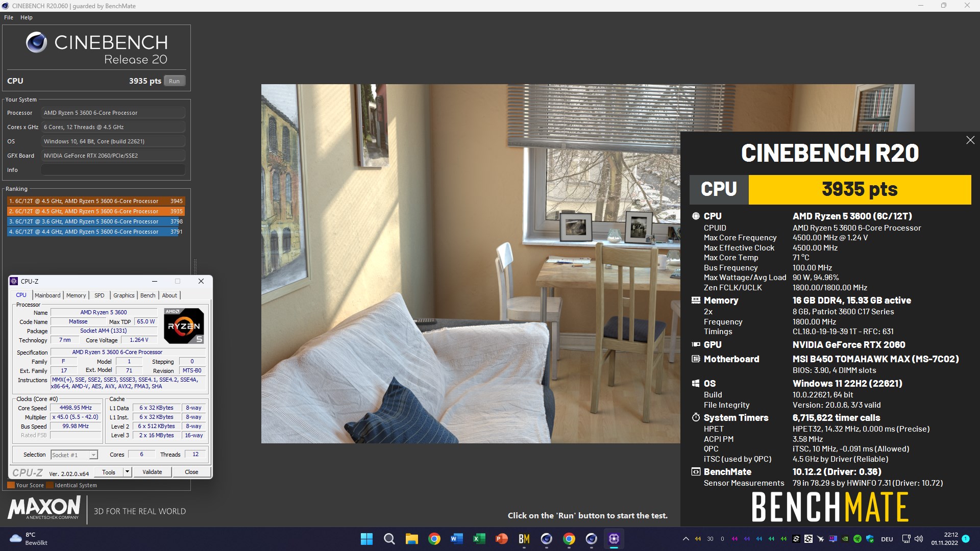Click the Validate button in CPU-Z
Screen dimensions: 980x551
click(x=152, y=472)
